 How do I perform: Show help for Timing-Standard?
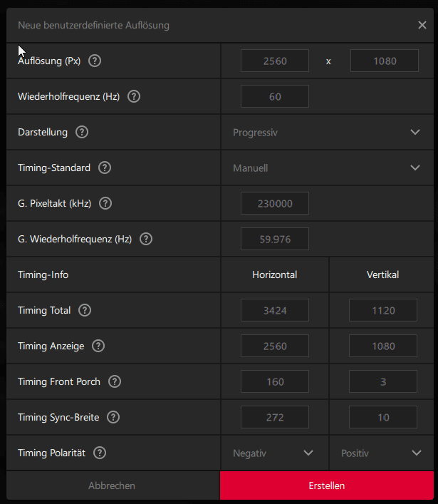(x=105, y=168)
